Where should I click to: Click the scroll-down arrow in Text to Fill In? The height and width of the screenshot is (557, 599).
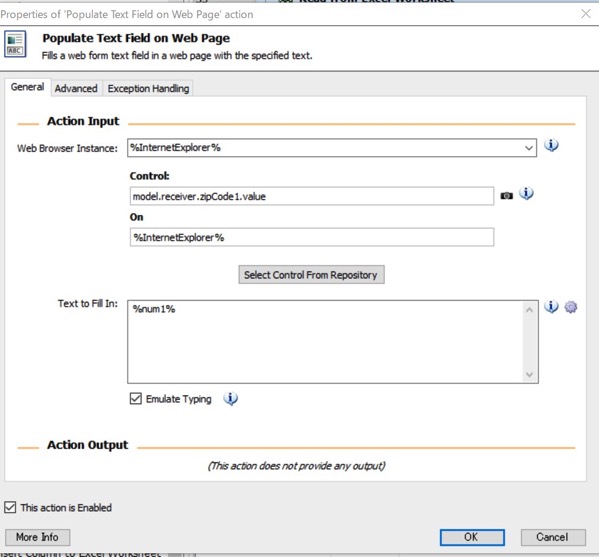pos(529,374)
